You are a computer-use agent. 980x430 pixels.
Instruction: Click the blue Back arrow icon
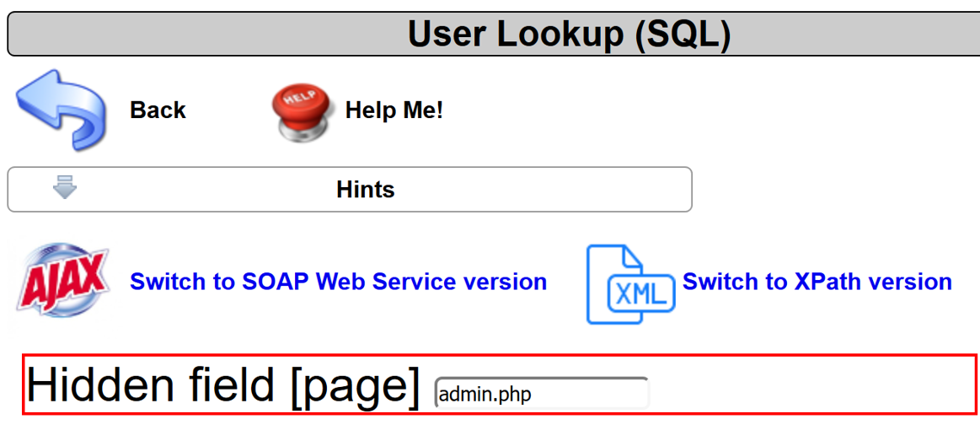pos(62,110)
